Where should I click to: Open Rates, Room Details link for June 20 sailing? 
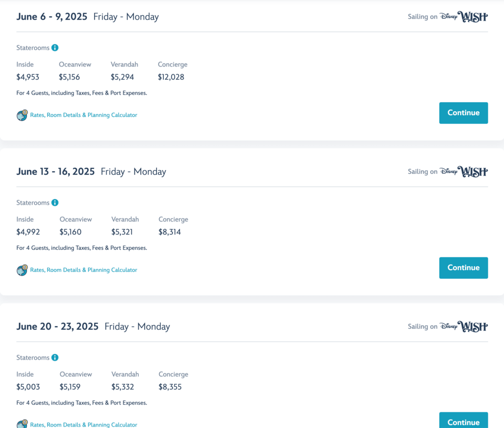[84, 425]
